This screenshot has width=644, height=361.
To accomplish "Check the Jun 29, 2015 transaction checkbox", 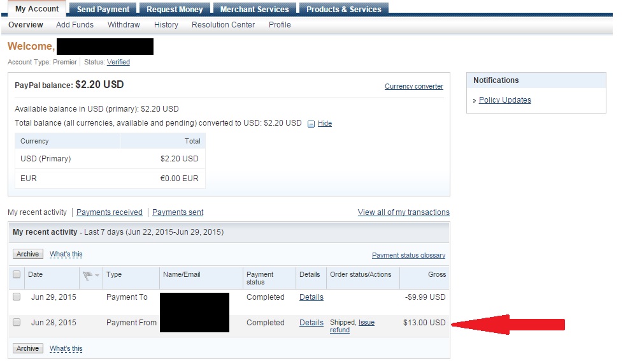I will [17, 297].
